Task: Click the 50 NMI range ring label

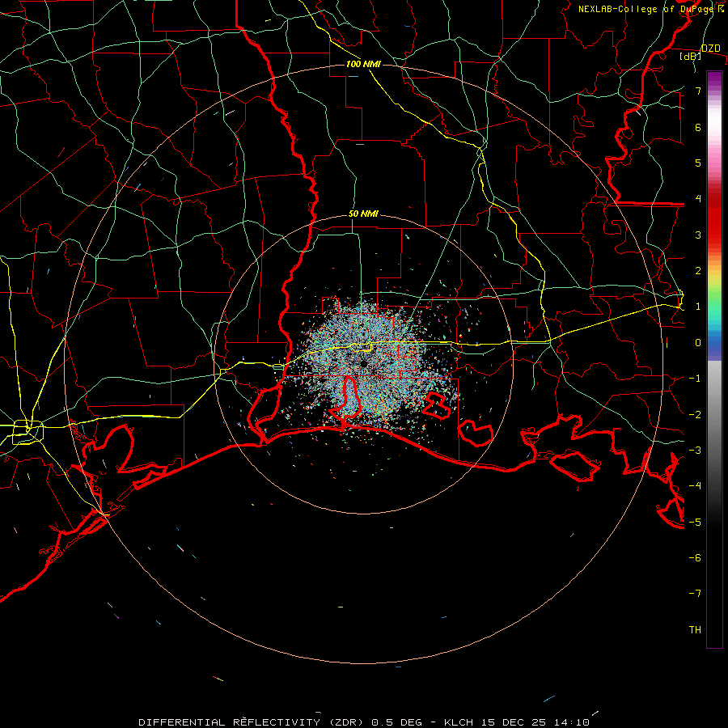Action: (x=363, y=214)
